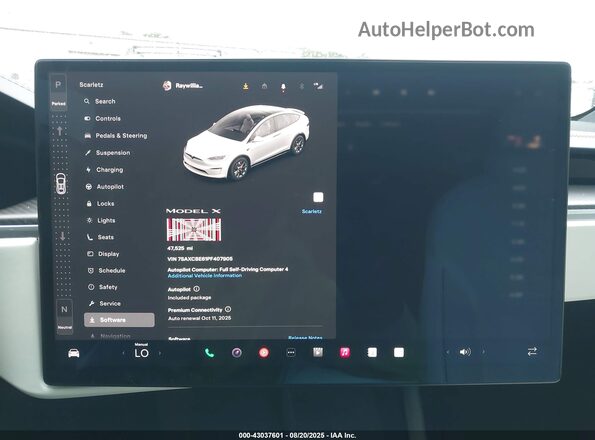Viewport: 595px width, 440px height.
Task: Open Additional Vehicle Information link
Action: click(205, 276)
